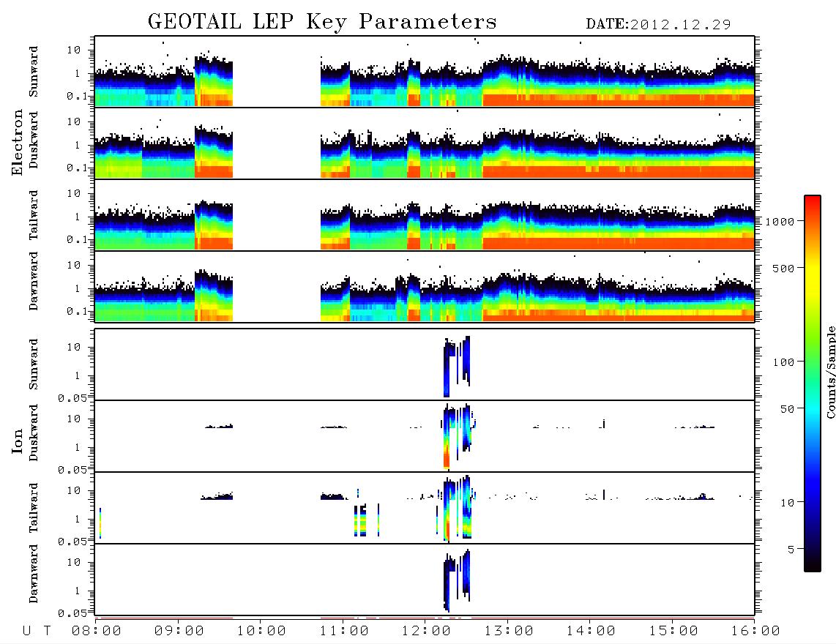Viewport: 836px width, 644px height.
Task: Select the Ion "Tailward" panel label
Action: (x=34, y=508)
